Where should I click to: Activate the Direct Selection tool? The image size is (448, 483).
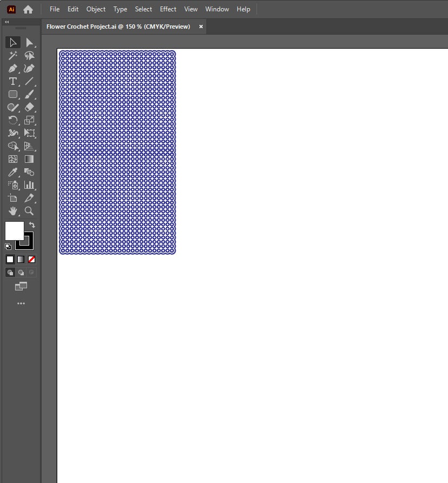(30, 42)
